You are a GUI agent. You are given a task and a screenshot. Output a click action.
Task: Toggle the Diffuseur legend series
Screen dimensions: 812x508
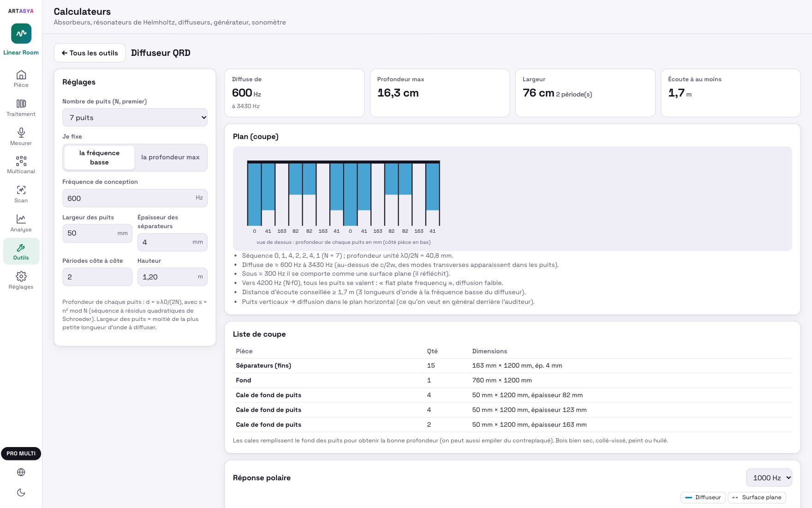coord(703,497)
